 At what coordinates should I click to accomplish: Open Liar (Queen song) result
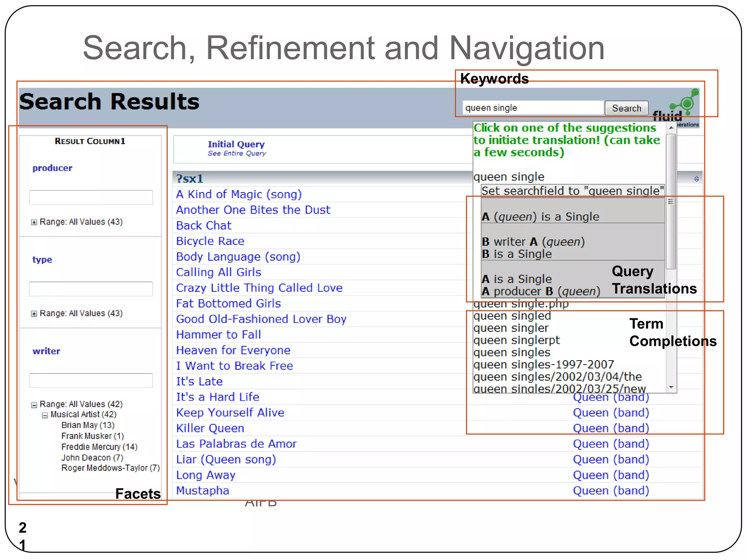click(226, 460)
